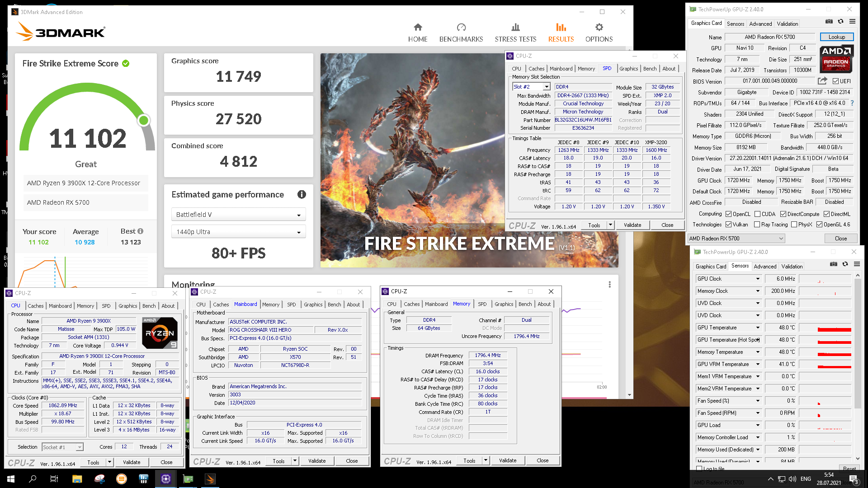
Task: Click Close button in CPU-Z Memory window
Action: (x=542, y=460)
